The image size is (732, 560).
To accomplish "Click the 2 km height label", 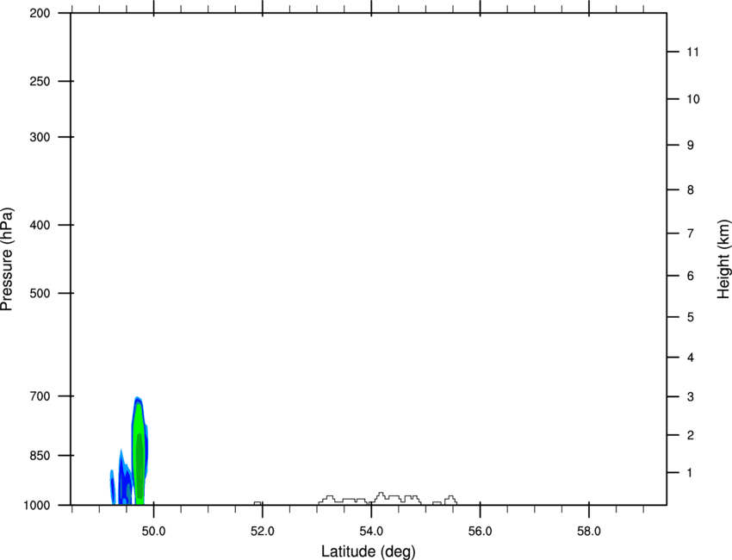I will click(x=691, y=435).
